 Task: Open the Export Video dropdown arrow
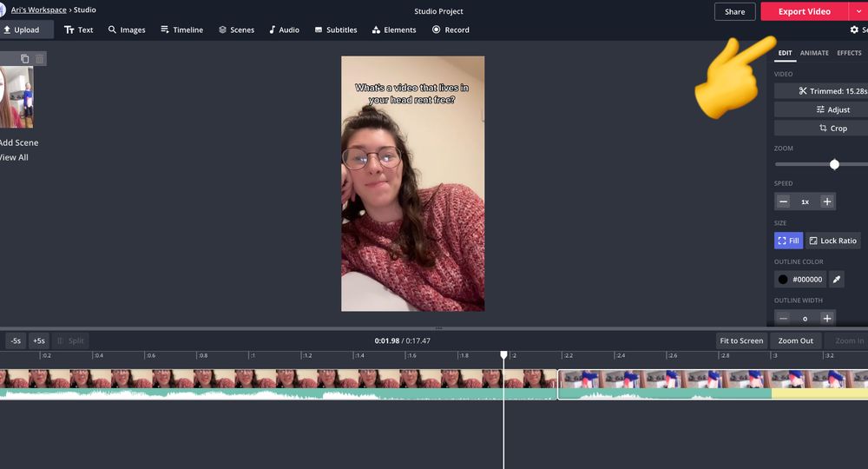point(858,12)
